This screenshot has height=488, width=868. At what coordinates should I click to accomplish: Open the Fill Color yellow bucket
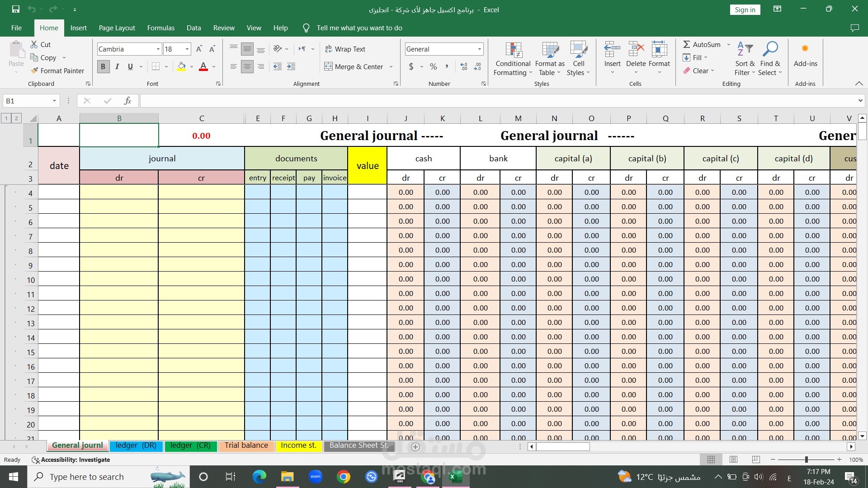[181, 66]
